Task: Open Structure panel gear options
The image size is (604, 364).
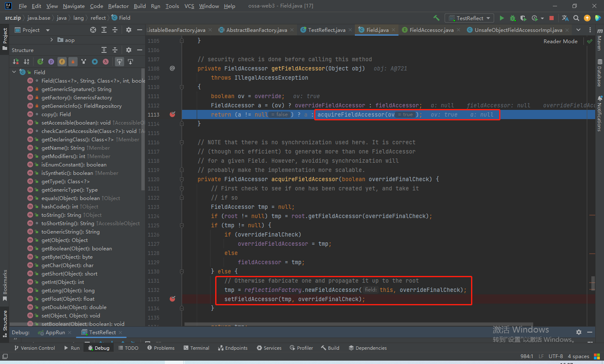Action: [x=129, y=50]
